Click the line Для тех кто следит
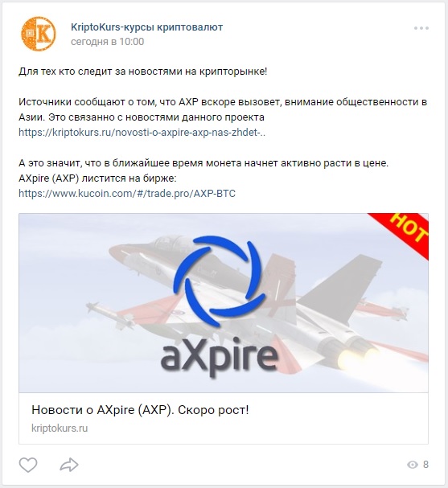This screenshot has width=448, height=488. (143, 72)
